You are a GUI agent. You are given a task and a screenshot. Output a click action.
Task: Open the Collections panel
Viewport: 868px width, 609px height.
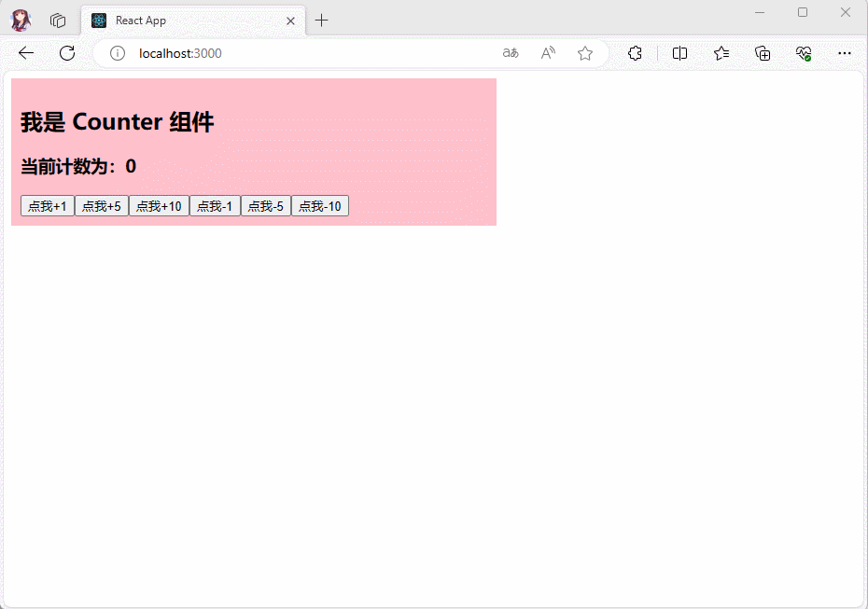tap(763, 53)
